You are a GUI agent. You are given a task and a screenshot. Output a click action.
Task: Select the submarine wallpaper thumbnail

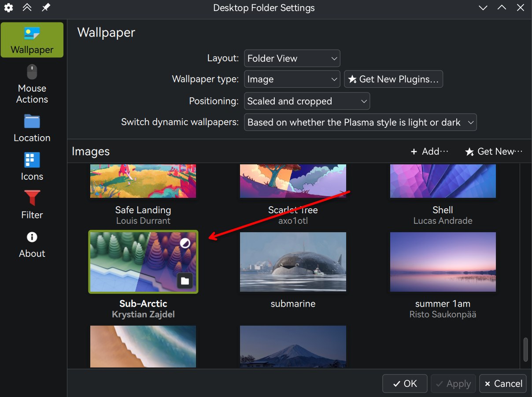293,262
